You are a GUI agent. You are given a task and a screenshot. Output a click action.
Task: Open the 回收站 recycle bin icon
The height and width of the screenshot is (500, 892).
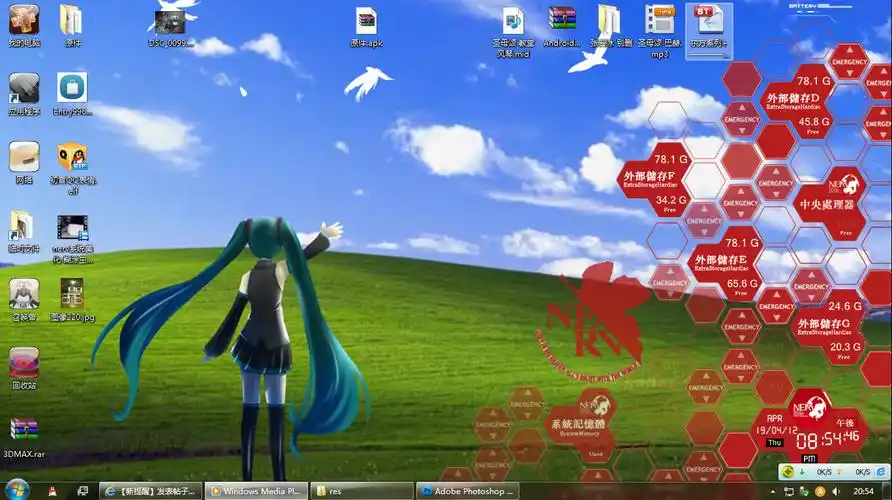24,362
